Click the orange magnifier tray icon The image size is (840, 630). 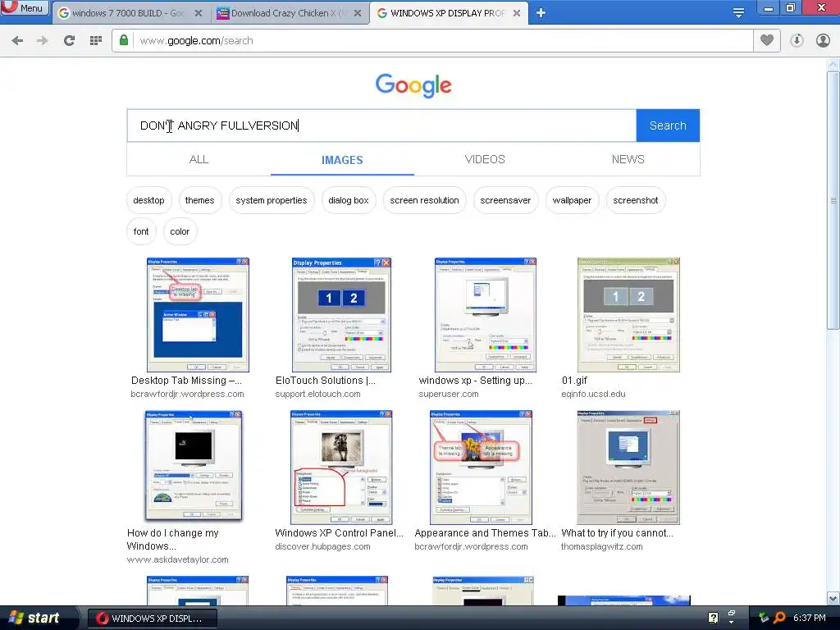point(779,618)
